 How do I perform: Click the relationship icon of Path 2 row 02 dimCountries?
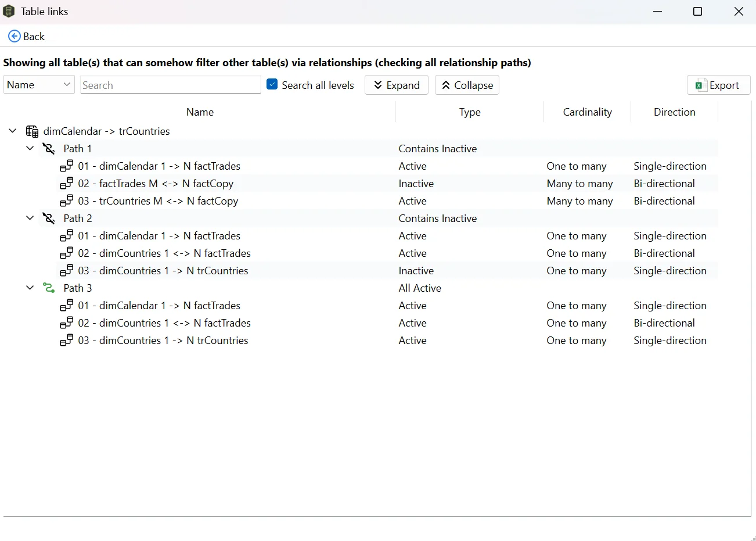67,253
